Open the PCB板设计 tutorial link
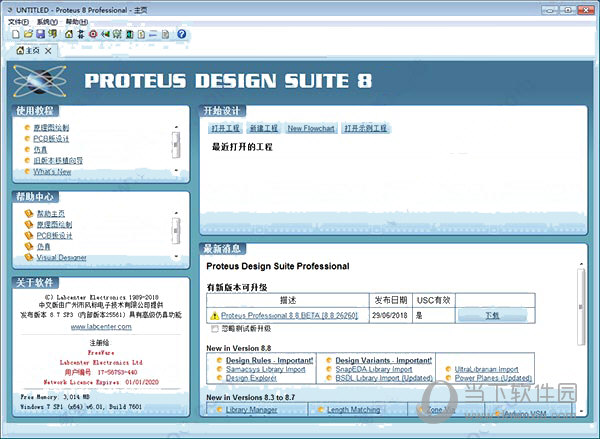600x439 pixels. point(51,139)
